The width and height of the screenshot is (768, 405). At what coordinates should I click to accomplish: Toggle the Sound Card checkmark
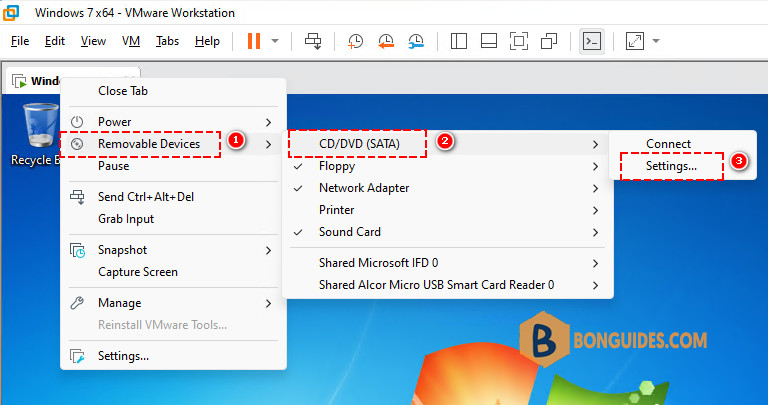click(298, 232)
